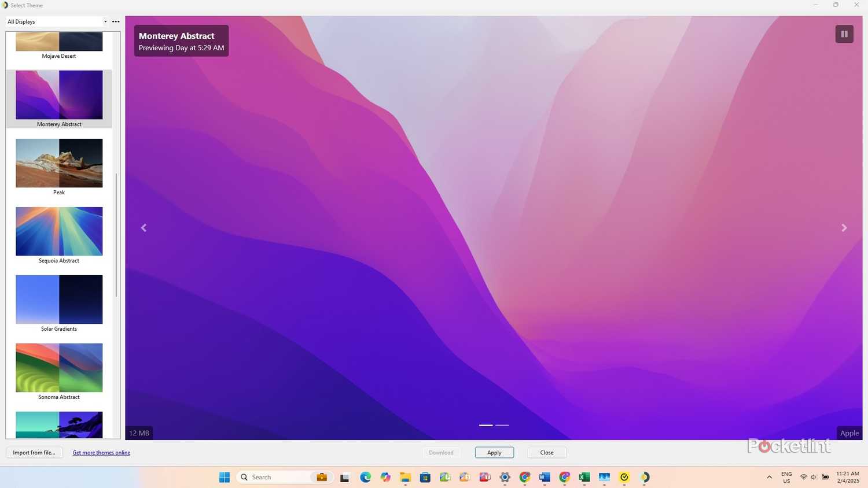Switch to the second preview page indicator
The height and width of the screenshot is (488, 868).
coord(502,425)
